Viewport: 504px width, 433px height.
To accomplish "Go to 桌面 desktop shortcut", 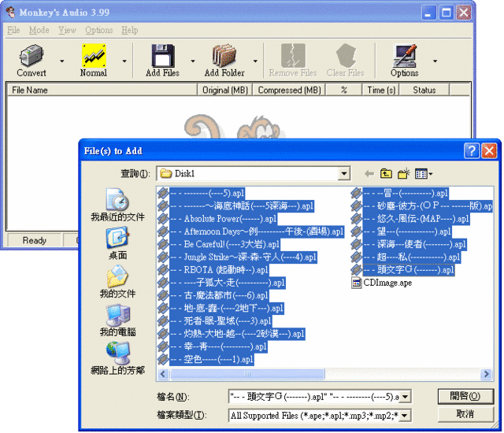I will click(x=117, y=243).
